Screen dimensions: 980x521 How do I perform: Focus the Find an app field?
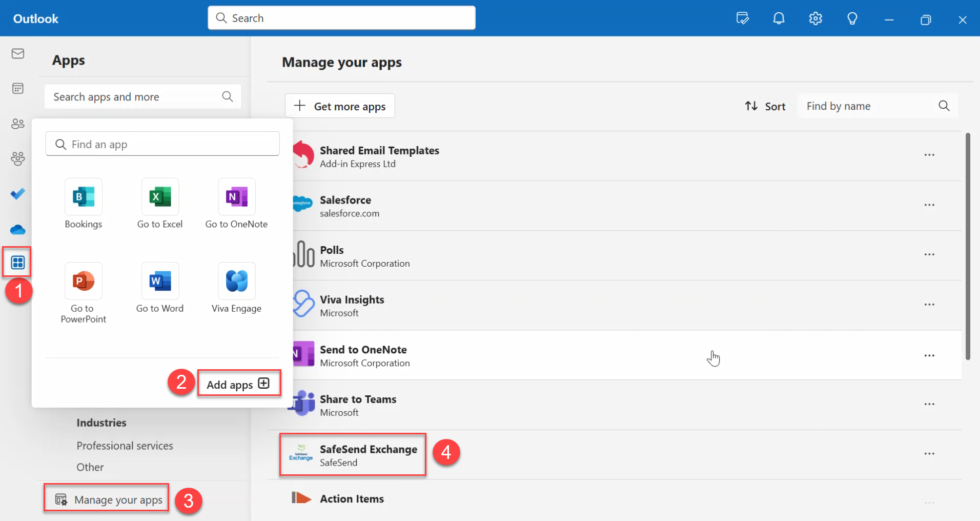click(x=162, y=144)
